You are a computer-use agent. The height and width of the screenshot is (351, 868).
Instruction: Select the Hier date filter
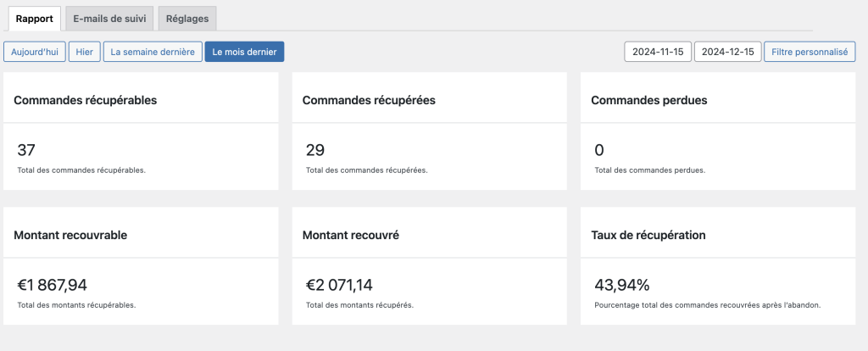(84, 52)
